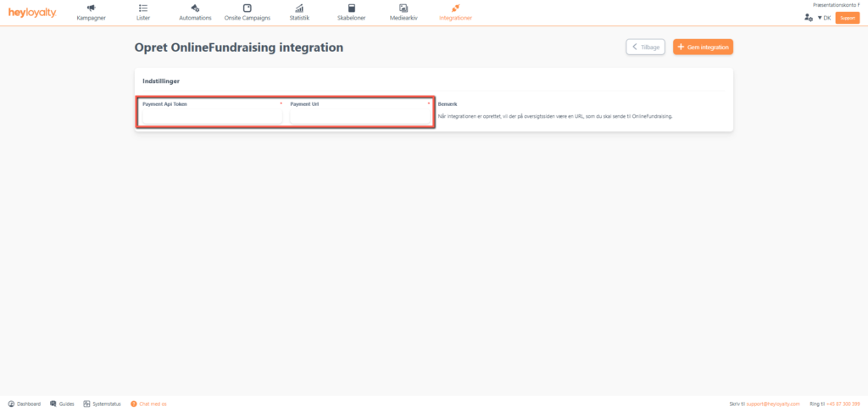The image size is (868, 412).
Task: Focus the Payment Api Token field
Action: [211, 117]
